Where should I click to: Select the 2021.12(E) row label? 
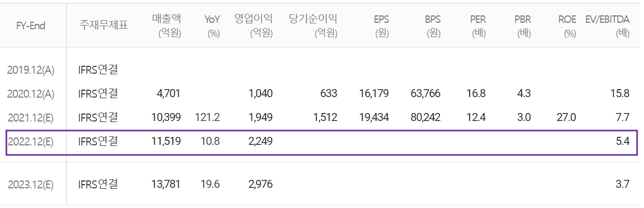[30, 117]
